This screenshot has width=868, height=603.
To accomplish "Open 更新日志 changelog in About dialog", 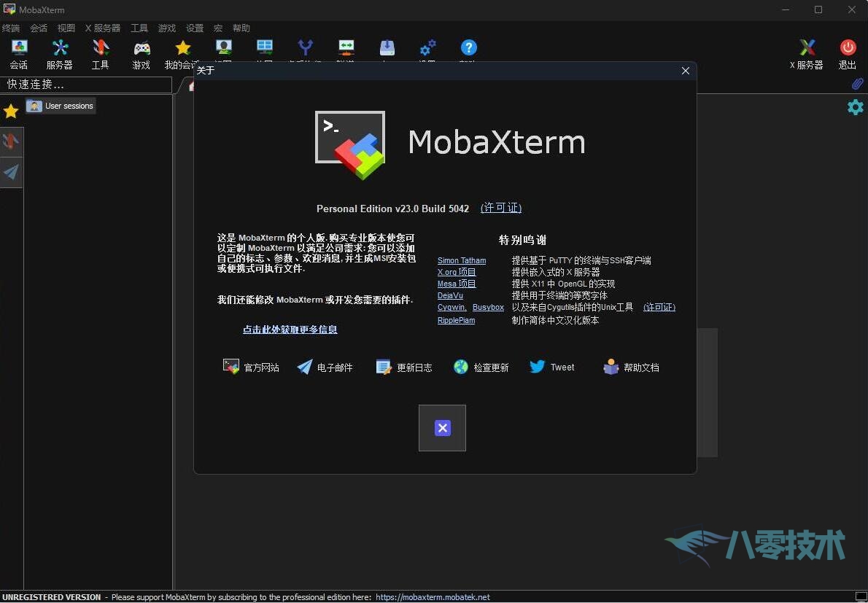I will click(403, 367).
